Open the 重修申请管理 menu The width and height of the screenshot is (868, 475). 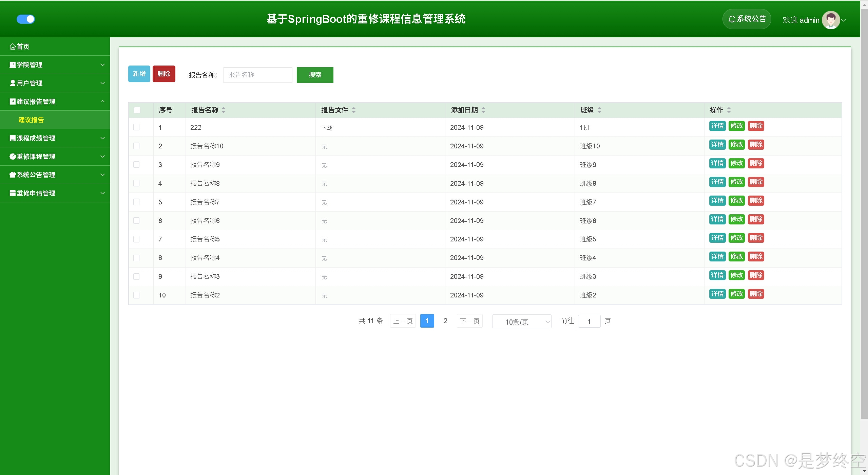pyautogui.click(x=36, y=193)
